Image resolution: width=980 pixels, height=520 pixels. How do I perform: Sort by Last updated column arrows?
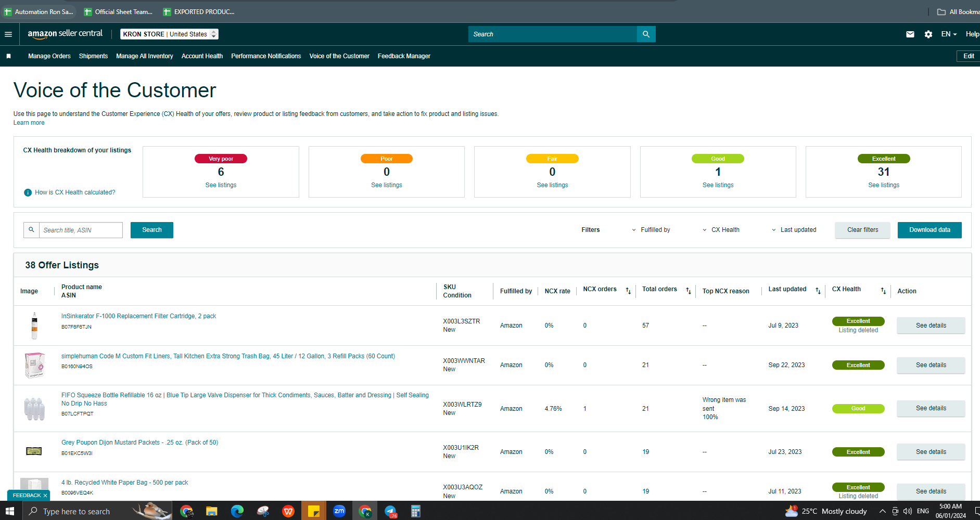coord(818,291)
